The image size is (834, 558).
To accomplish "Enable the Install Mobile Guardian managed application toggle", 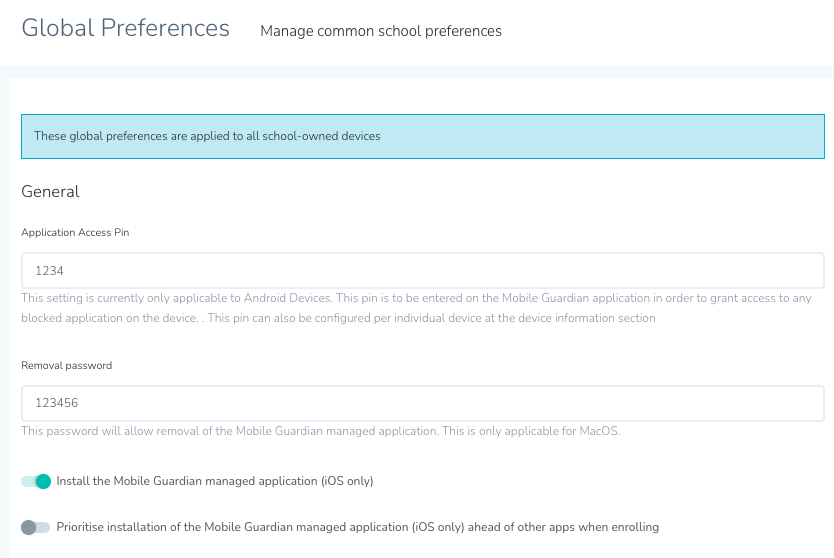I will pos(36,481).
